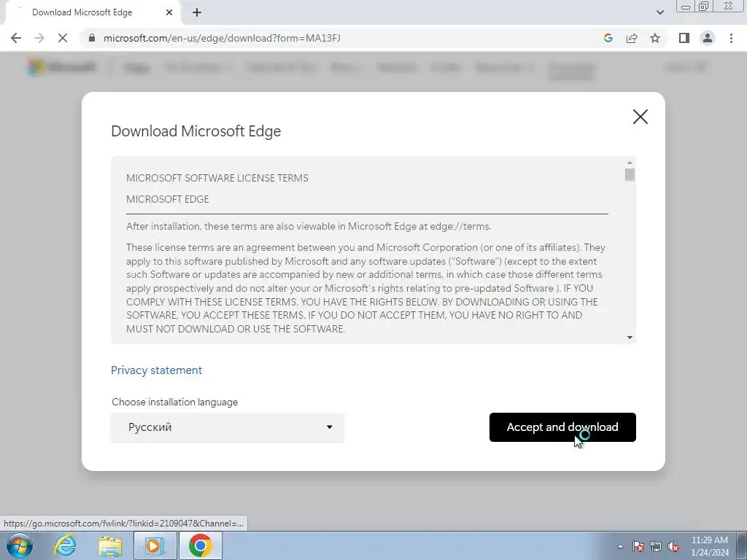Open the Chrome profile menu

click(708, 38)
